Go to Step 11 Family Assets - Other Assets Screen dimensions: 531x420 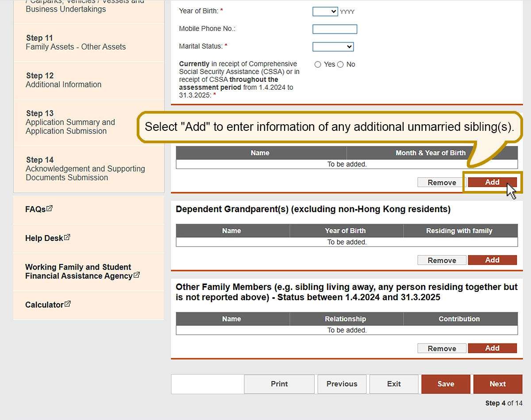[x=76, y=42]
